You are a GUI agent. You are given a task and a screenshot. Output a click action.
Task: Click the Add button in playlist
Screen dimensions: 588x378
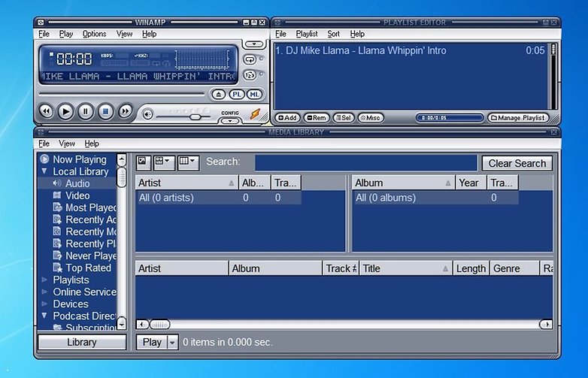coord(288,118)
